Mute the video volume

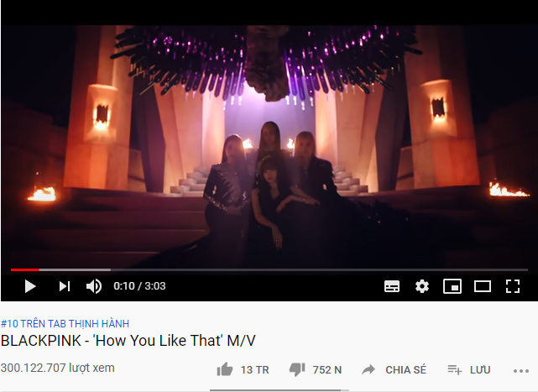(94, 286)
